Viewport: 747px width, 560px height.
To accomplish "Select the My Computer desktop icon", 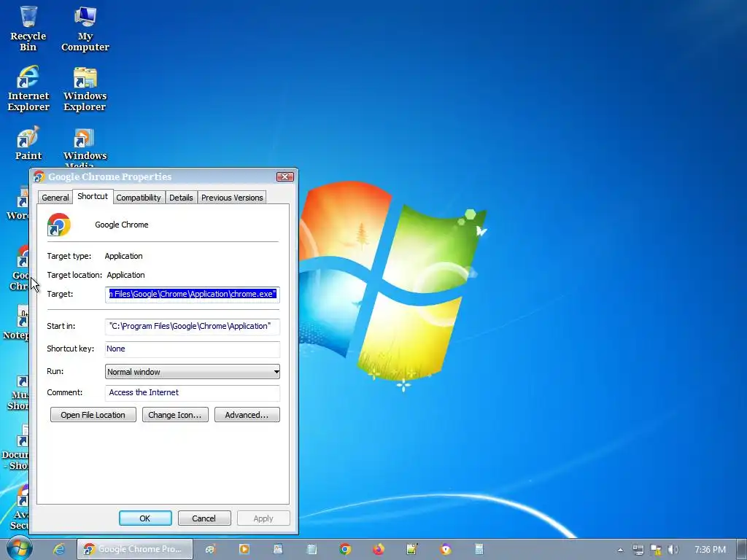I will pyautogui.click(x=85, y=28).
